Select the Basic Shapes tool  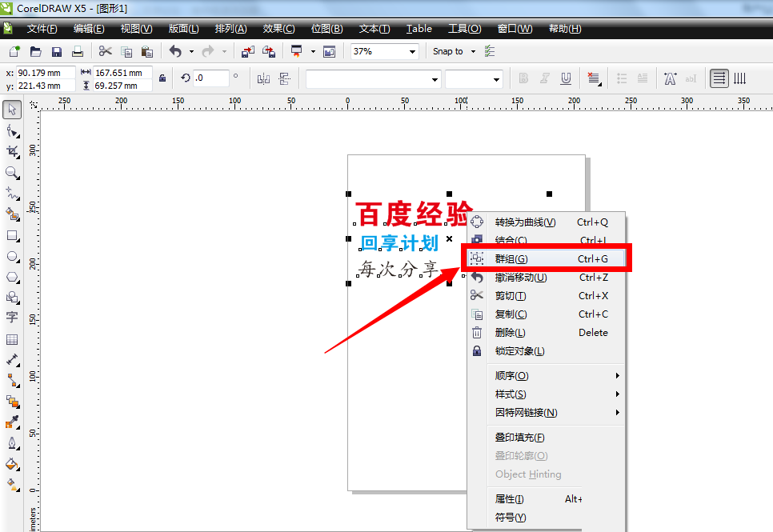pyautogui.click(x=12, y=298)
